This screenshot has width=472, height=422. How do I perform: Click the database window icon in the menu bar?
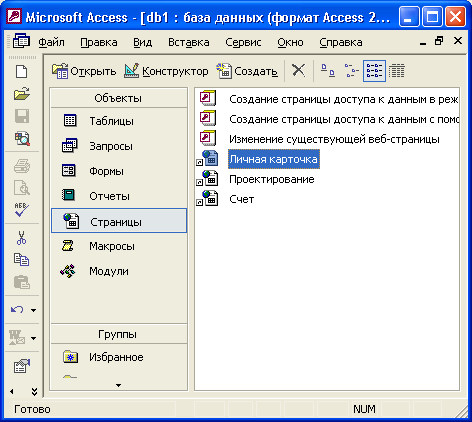tap(21, 41)
